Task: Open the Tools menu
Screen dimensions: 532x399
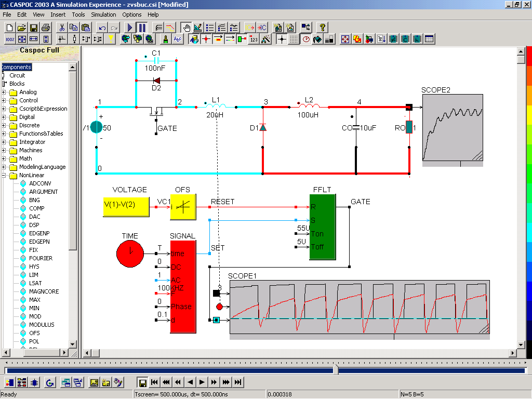Action: pyautogui.click(x=78, y=15)
